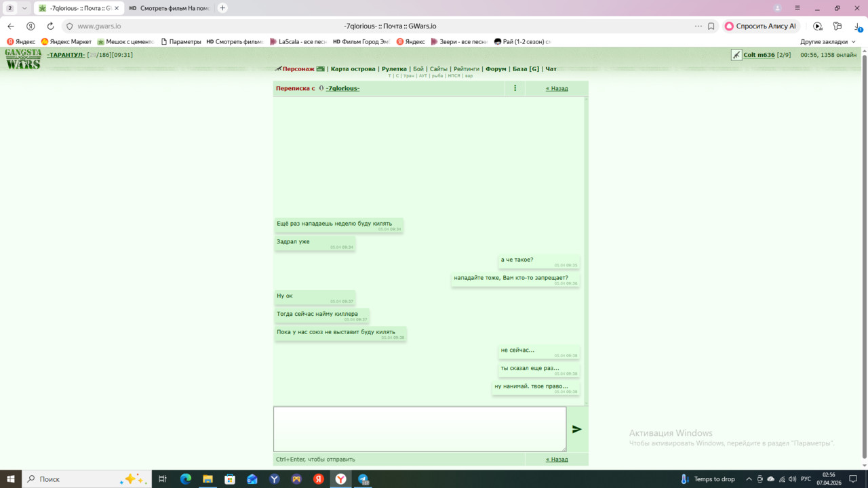The width and height of the screenshot is (868, 488).
Task: Open the downloads icon in browser toolbar
Action: (858, 26)
